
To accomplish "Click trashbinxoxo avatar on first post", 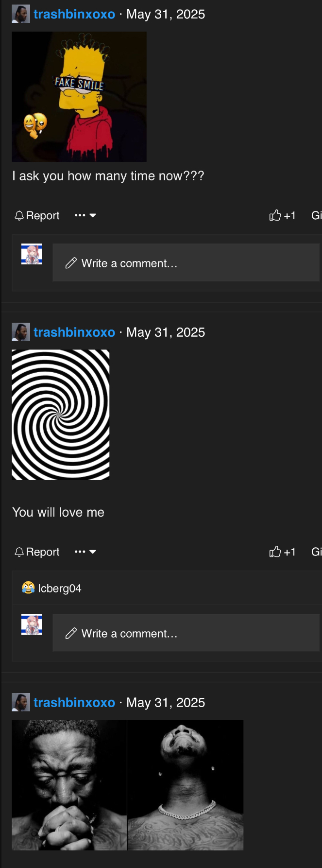I will pos(21,14).
